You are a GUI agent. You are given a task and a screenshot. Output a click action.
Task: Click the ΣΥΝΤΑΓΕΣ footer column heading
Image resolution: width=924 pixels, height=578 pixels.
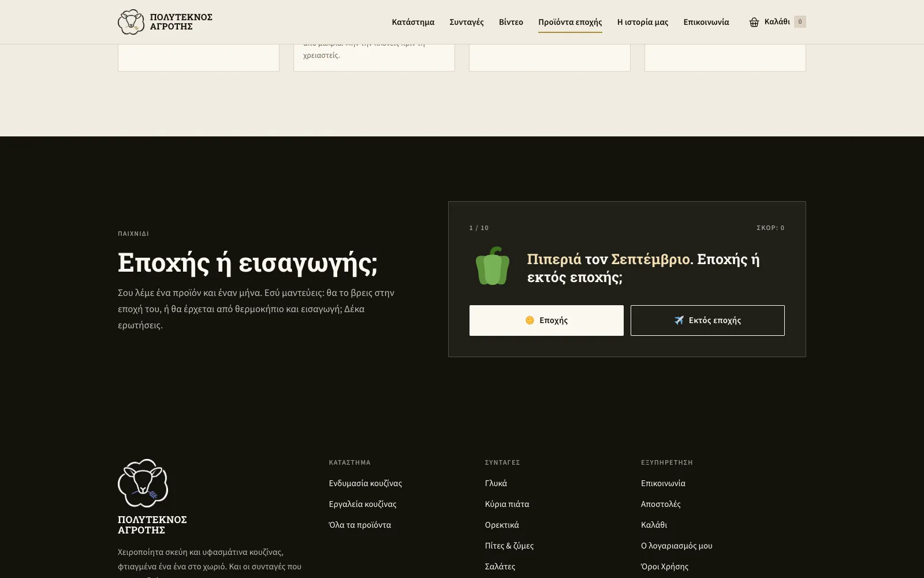(502, 462)
